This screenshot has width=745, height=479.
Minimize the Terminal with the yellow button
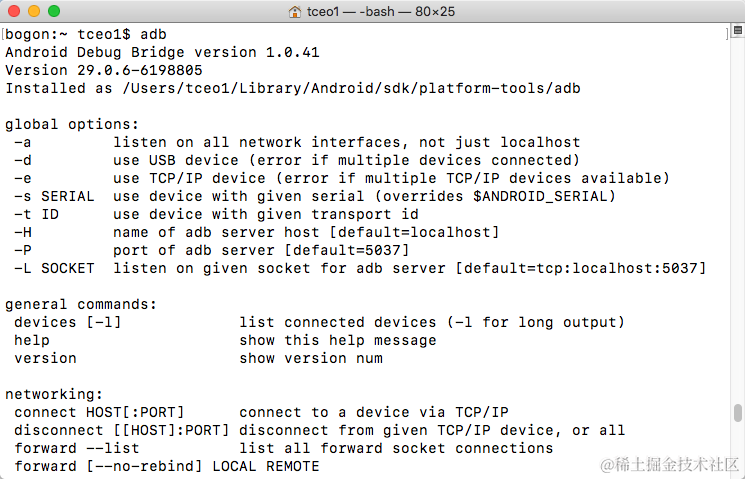(x=34, y=11)
